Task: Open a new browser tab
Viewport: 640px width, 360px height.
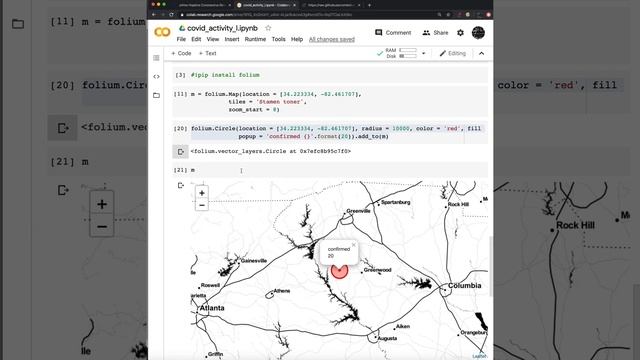Action: (369, 5)
